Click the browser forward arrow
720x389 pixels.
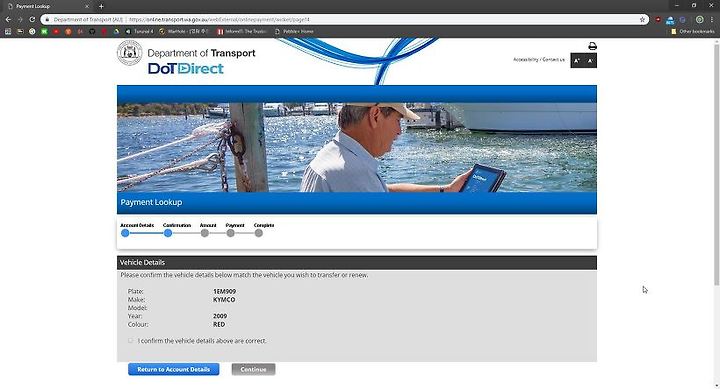(x=20, y=19)
